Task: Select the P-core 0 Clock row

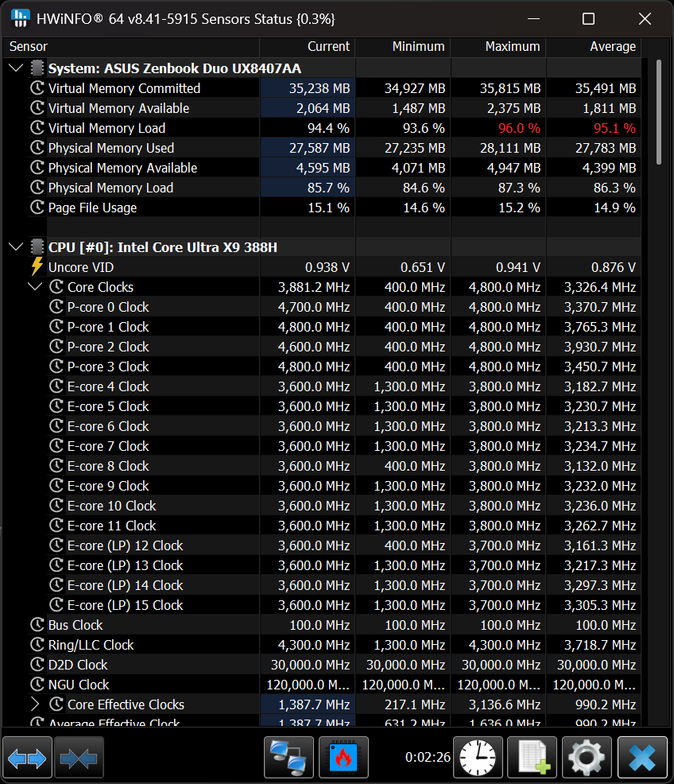Action: (x=108, y=307)
